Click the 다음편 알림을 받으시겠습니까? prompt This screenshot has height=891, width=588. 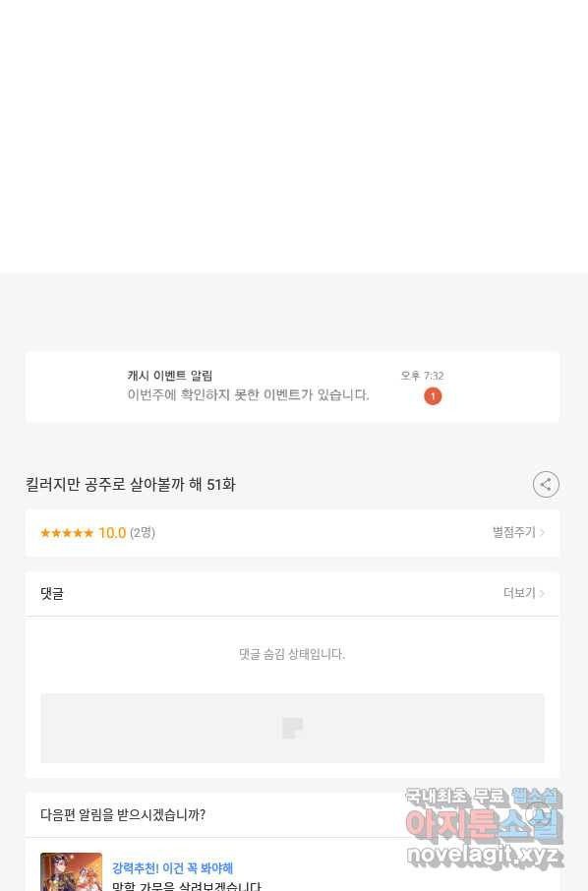click(x=123, y=815)
